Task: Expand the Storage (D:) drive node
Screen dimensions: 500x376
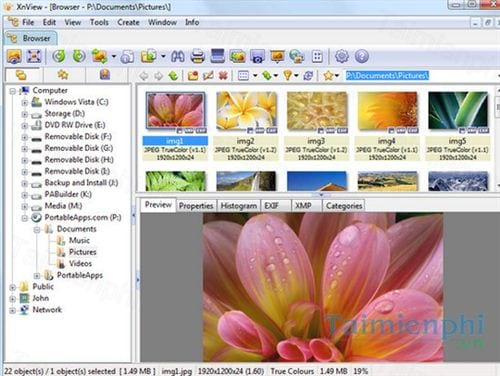Action: (x=24, y=114)
